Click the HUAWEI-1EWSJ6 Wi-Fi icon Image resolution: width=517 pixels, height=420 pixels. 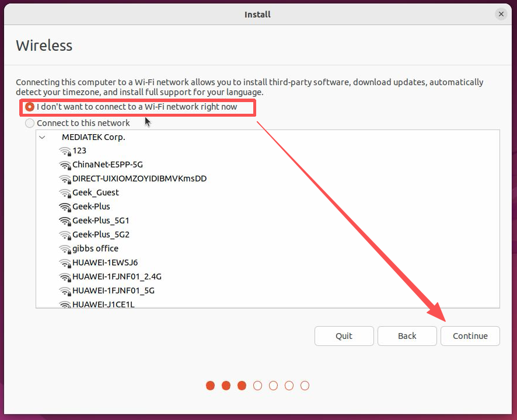pos(65,263)
